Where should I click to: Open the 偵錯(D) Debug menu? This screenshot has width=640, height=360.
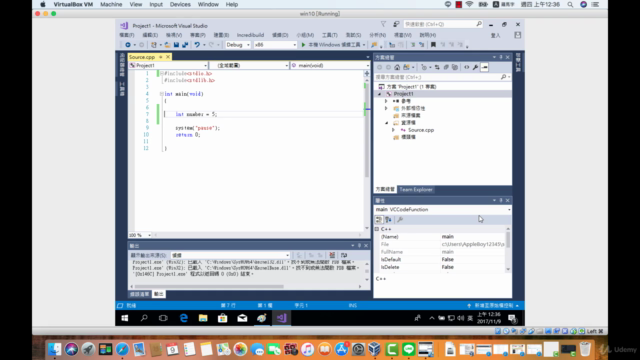[280, 35]
